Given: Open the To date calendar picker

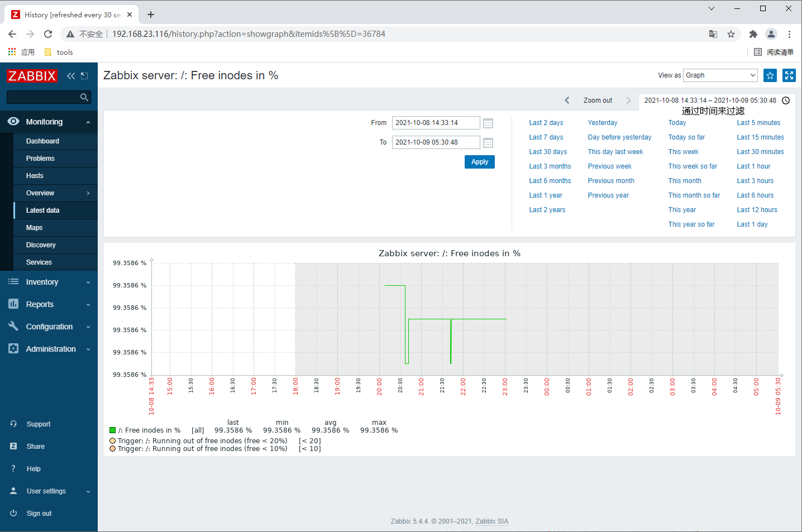Looking at the screenshot, I should (488, 143).
